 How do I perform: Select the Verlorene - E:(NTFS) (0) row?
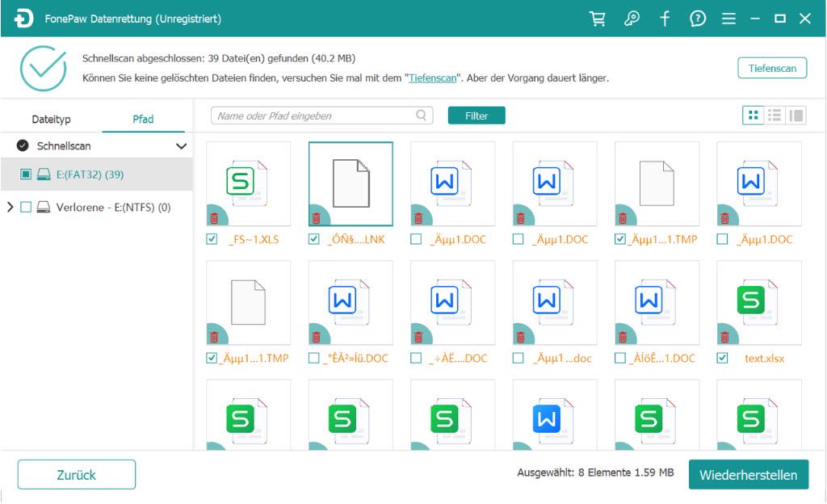tap(97, 208)
